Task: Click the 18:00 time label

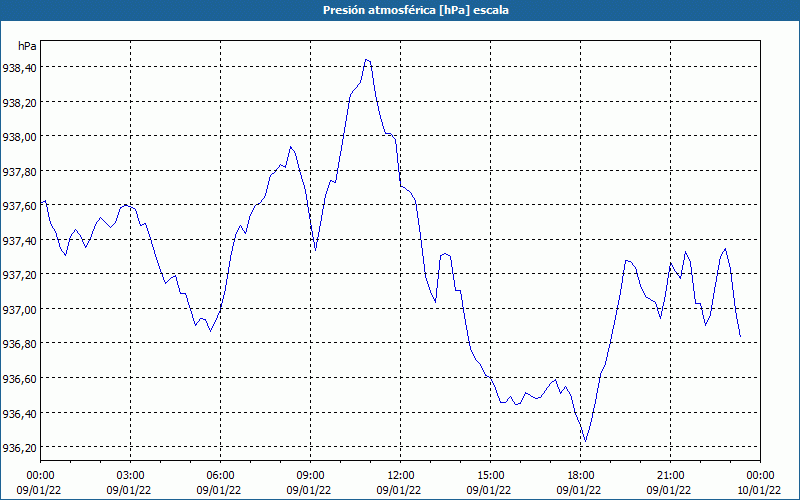Action: point(580,476)
